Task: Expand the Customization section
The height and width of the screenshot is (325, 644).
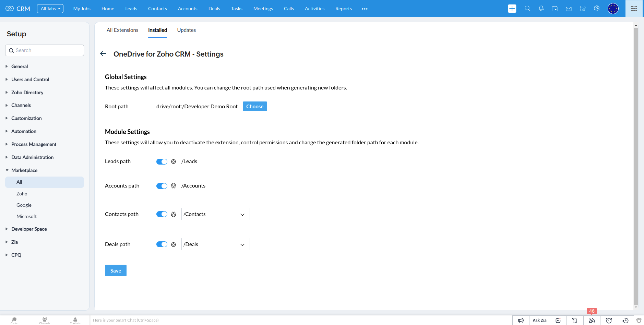Action: point(26,118)
